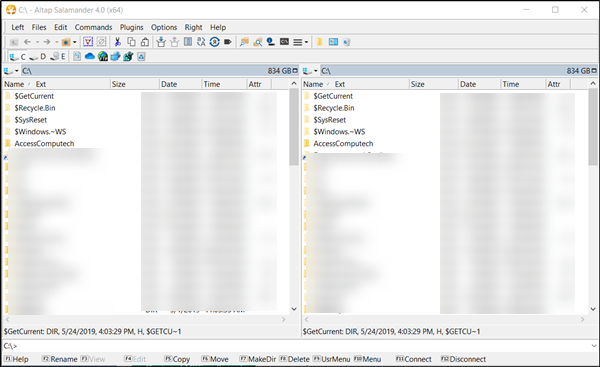Go back using the toolbar back arrow
This screenshot has width=600, height=367.
pos(27,42)
